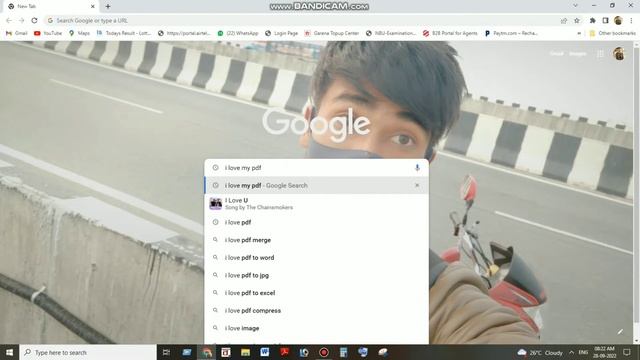Choose the 'i love image' suggestion
The width and height of the screenshot is (640, 360).
point(317,328)
